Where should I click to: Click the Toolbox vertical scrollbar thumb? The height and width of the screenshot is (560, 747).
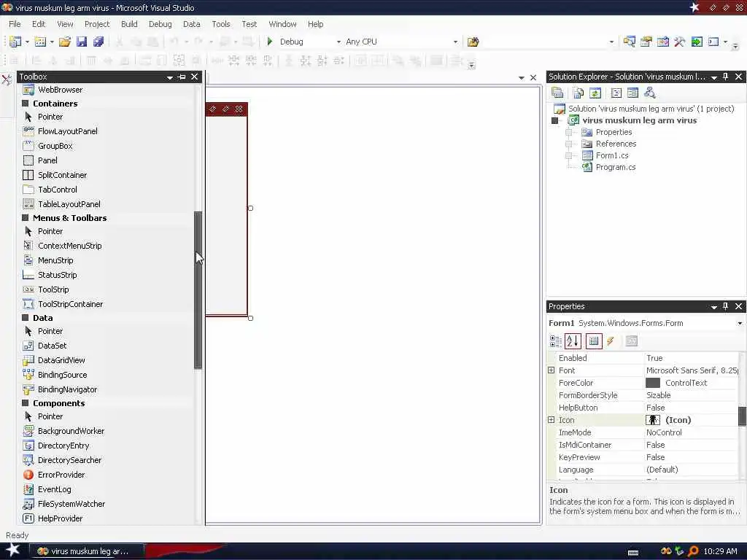198,290
